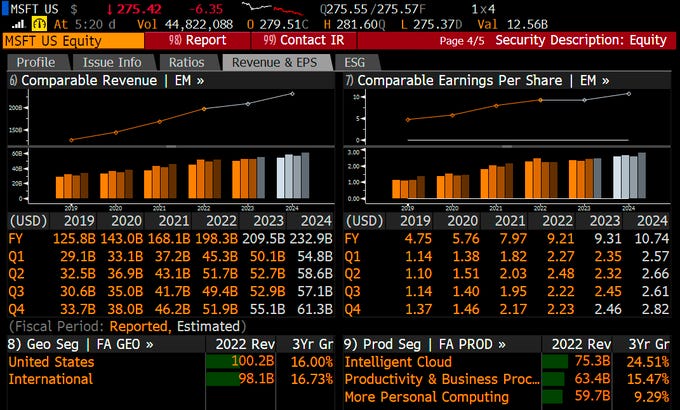Click the 3Yr Gr header in Geo Seg
Image resolution: width=680 pixels, height=410 pixels.
coord(312,344)
